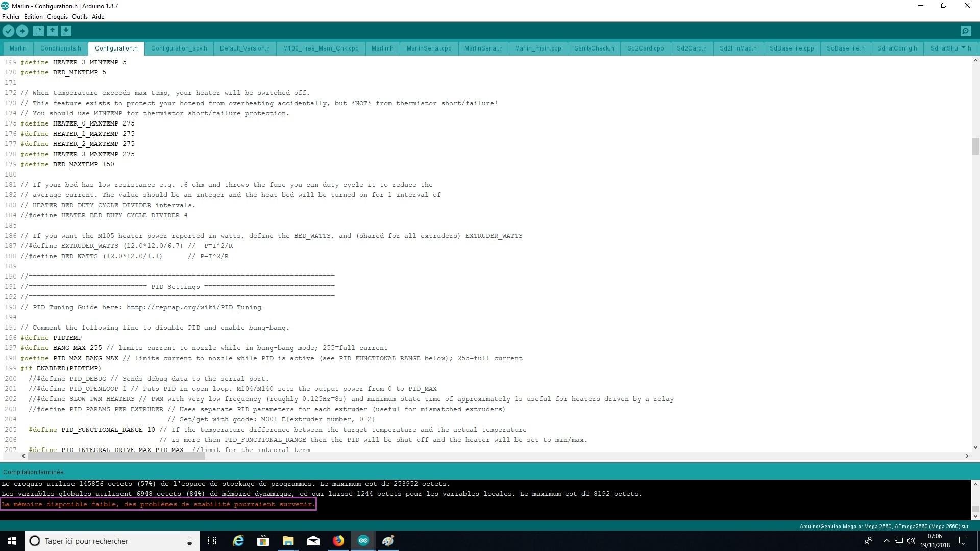Open Microsoft Store from the taskbar
The height and width of the screenshot is (551, 980).
263,541
